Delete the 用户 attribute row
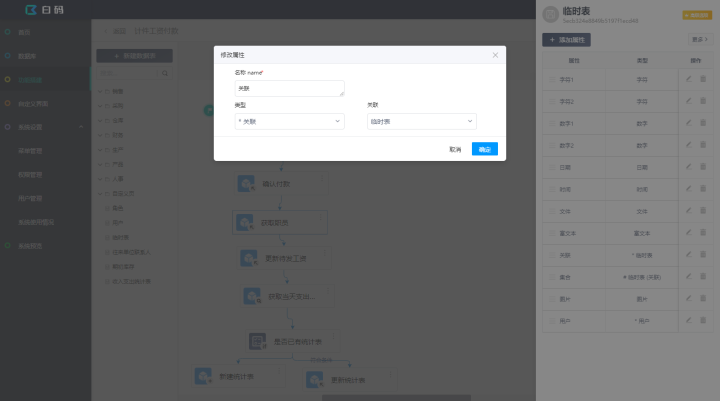The height and width of the screenshot is (401, 720). point(703,320)
